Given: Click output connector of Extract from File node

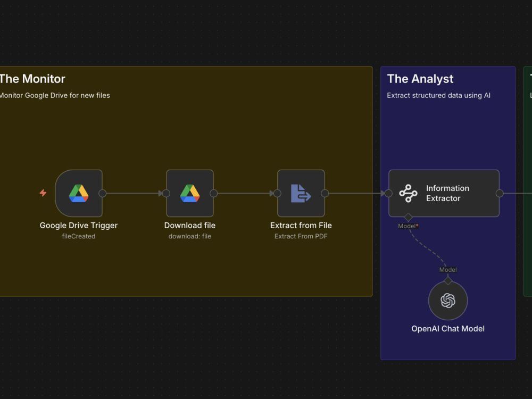Looking at the screenshot, I should tap(325, 194).
